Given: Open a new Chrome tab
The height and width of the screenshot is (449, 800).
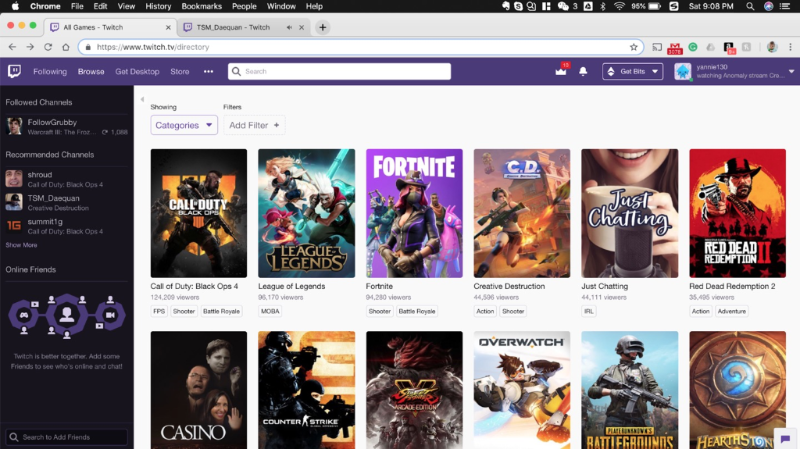Looking at the screenshot, I should [x=322, y=28].
